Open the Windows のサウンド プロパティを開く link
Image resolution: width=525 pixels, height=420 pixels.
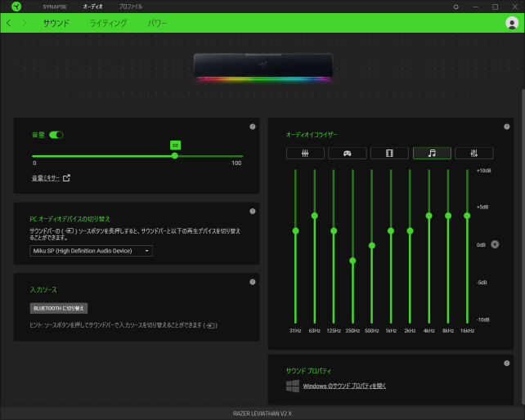pos(344,386)
